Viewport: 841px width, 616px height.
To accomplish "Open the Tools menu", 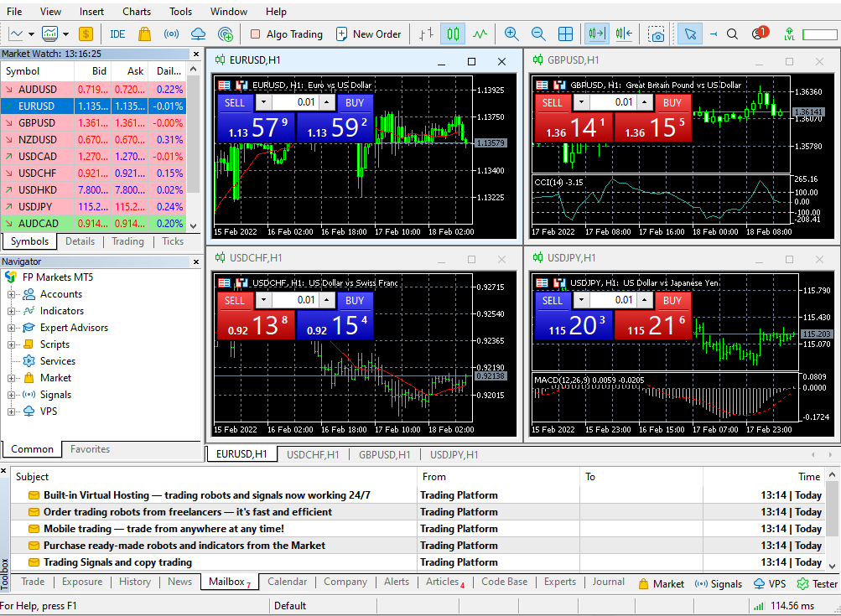I will [181, 11].
